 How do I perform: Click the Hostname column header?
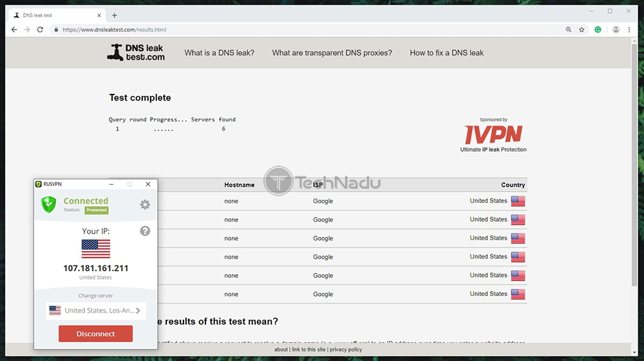click(239, 185)
